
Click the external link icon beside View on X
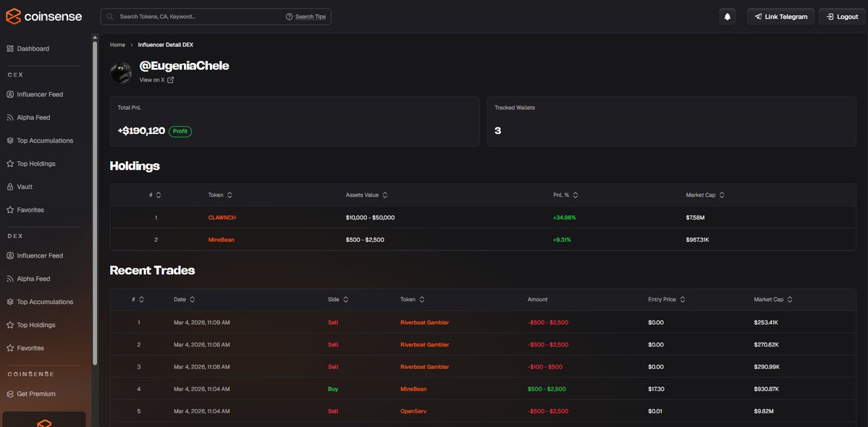tap(171, 80)
